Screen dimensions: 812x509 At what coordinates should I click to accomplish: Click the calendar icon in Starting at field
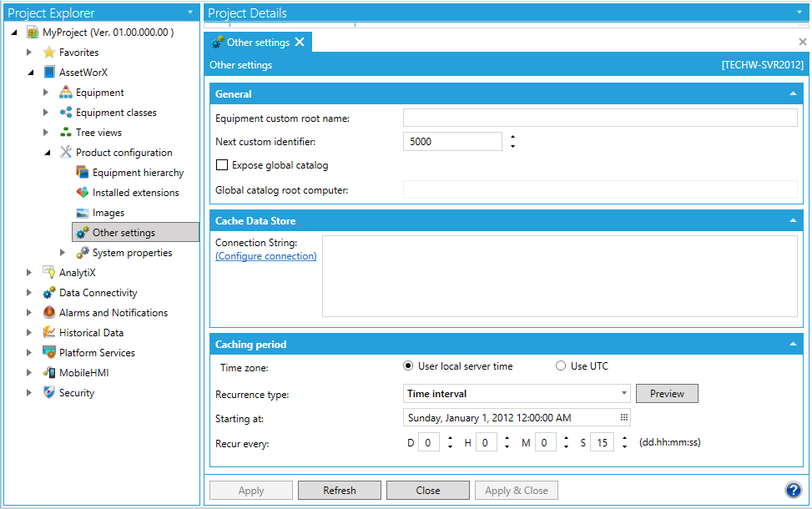(x=623, y=417)
